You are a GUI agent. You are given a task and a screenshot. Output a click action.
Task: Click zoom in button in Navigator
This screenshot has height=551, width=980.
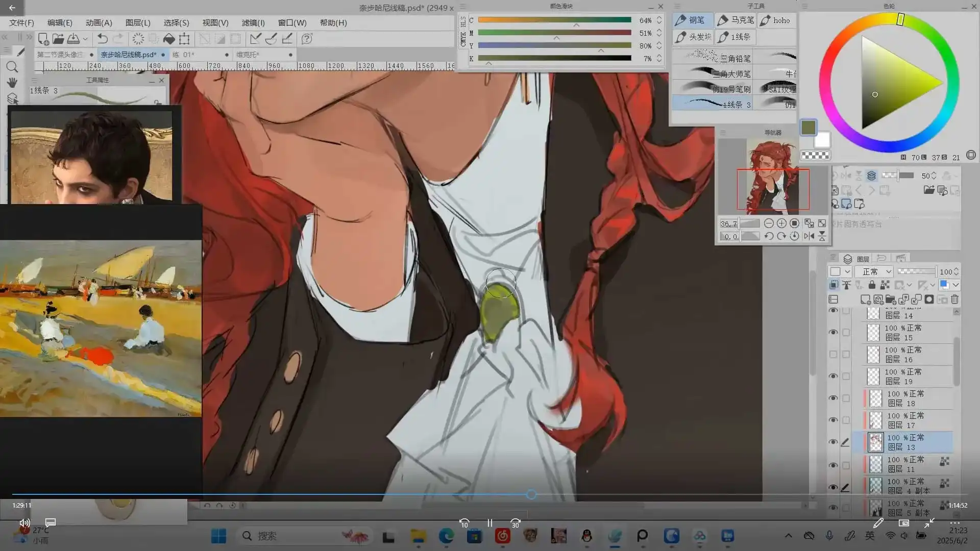[x=781, y=223]
